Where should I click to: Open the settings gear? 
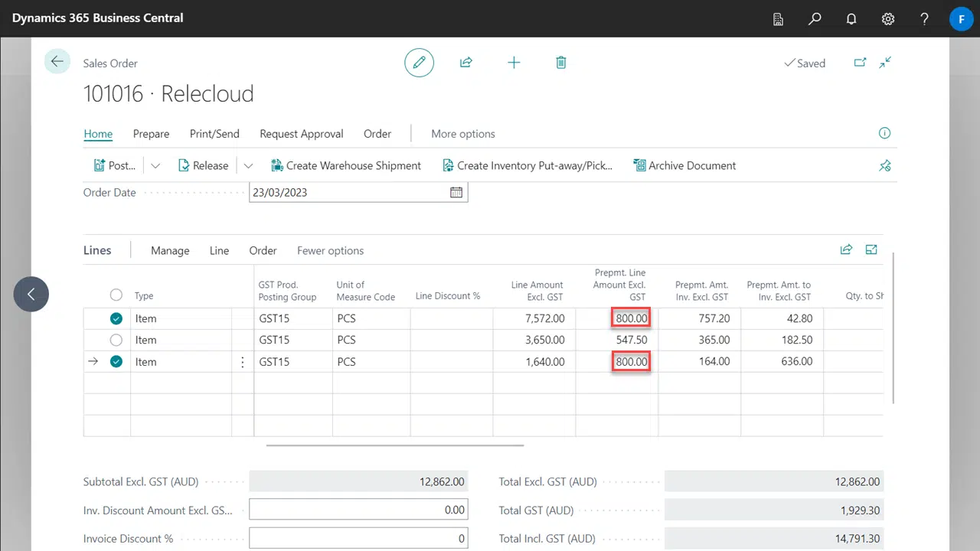coord(888,18)
